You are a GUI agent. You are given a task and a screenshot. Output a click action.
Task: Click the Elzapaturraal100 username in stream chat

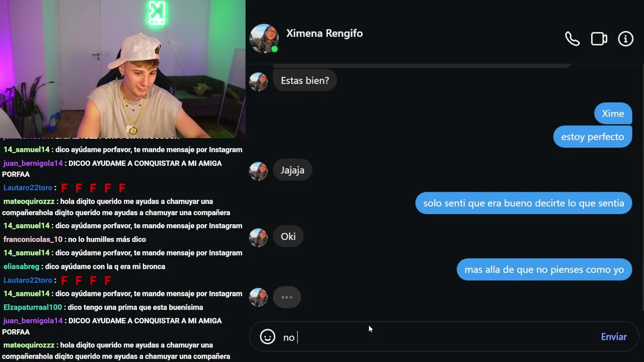coord(33,307)
